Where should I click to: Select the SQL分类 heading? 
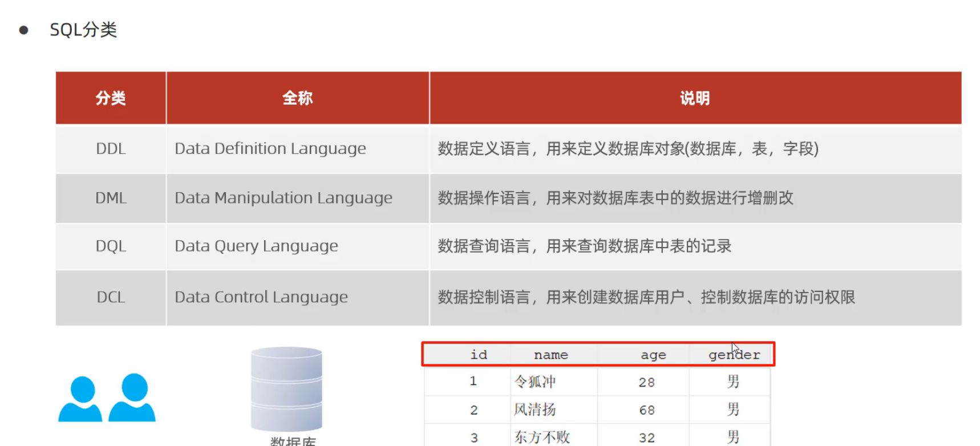tap(83, 30)
